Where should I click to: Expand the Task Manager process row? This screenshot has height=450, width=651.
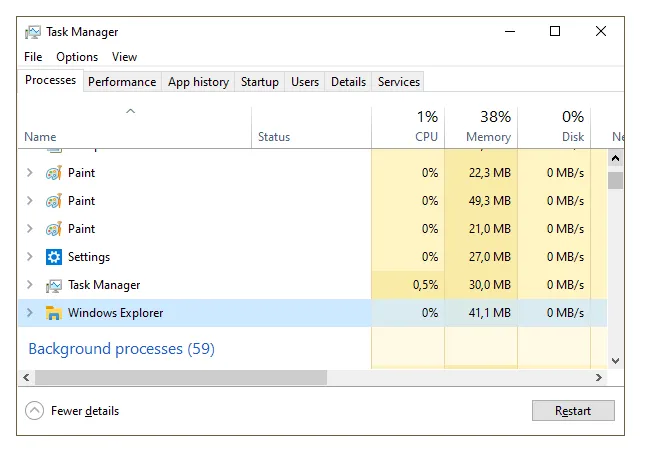[29, 285]
